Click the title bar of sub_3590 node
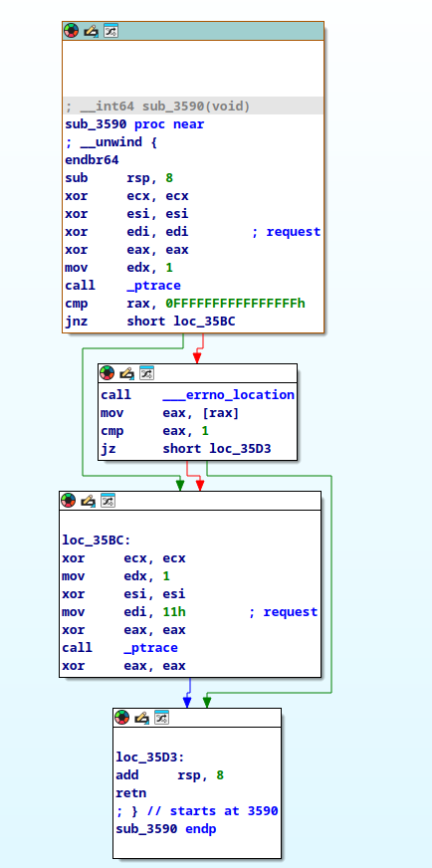Screen dimensions: 432x868 193,31
